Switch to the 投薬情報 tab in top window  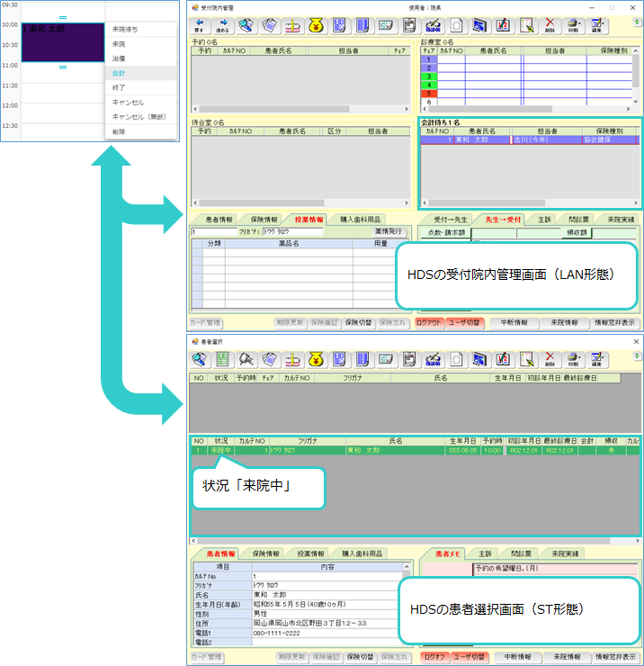[x=309, y=220]
